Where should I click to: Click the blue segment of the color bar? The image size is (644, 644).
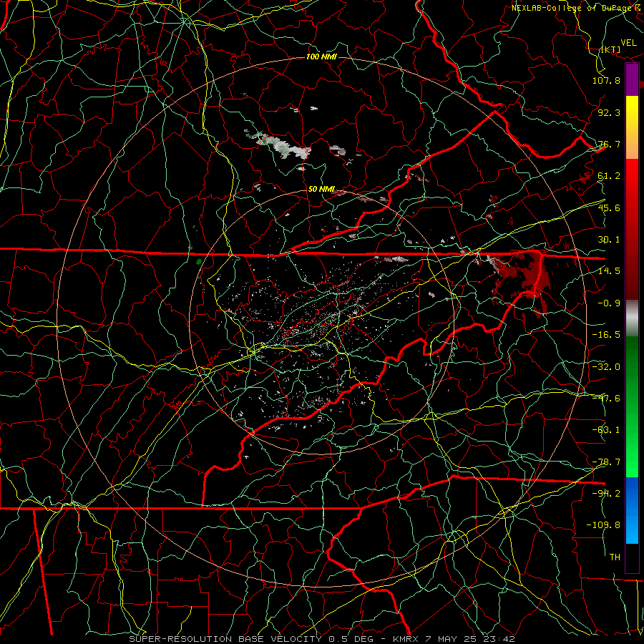pos(632,510)
